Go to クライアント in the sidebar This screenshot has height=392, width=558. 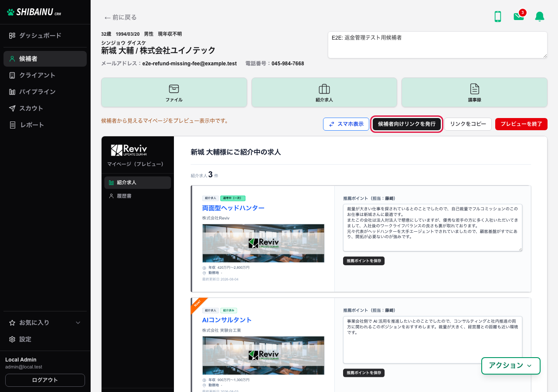coord(45,75)
